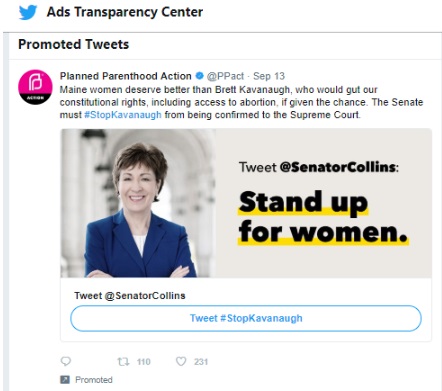Open the Planned Parenthood Action profile avatar
Screen dimensions: 442x391
click(35, 87)
